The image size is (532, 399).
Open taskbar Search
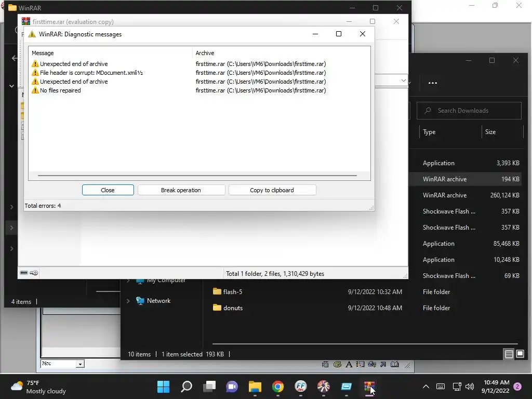pyautogui.click(x=187, y=387)
